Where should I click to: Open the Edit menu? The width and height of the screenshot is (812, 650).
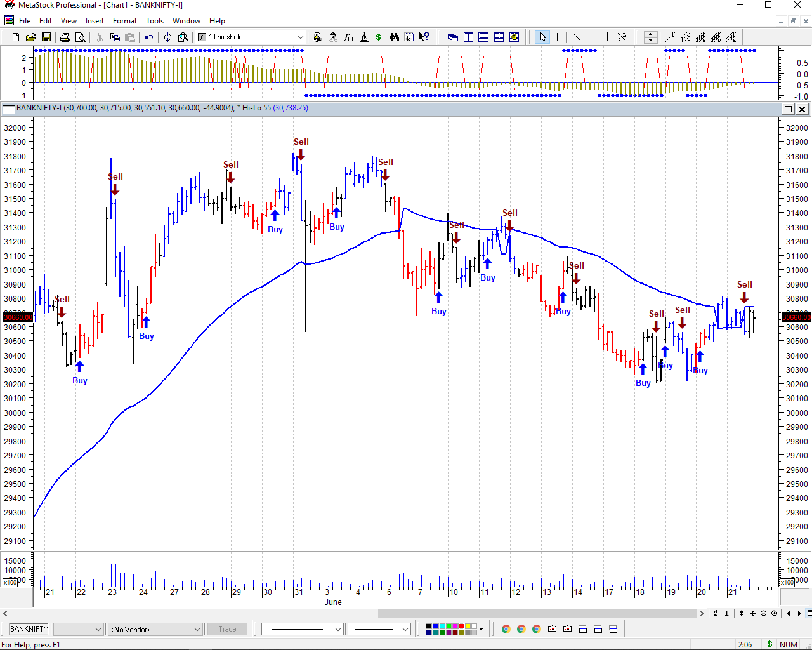pos(46,21)
